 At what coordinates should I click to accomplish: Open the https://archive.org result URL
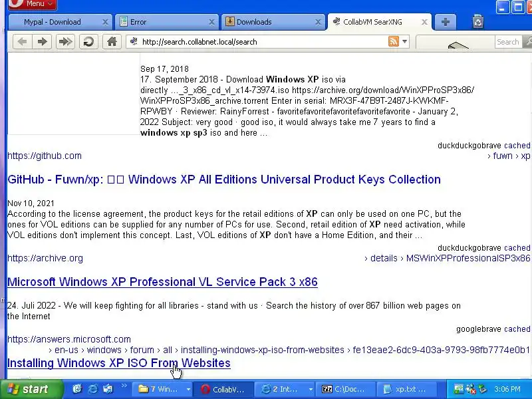point(45,258)
